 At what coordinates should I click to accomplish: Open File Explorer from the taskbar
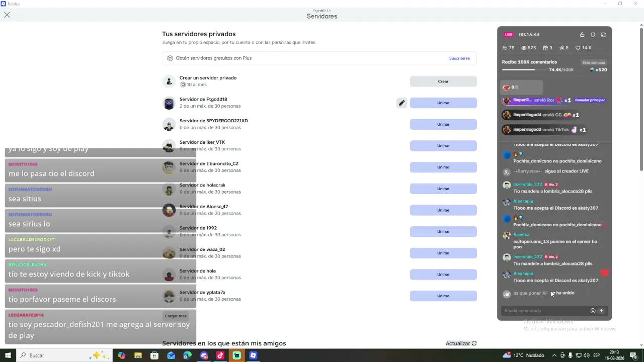[138, 355]
